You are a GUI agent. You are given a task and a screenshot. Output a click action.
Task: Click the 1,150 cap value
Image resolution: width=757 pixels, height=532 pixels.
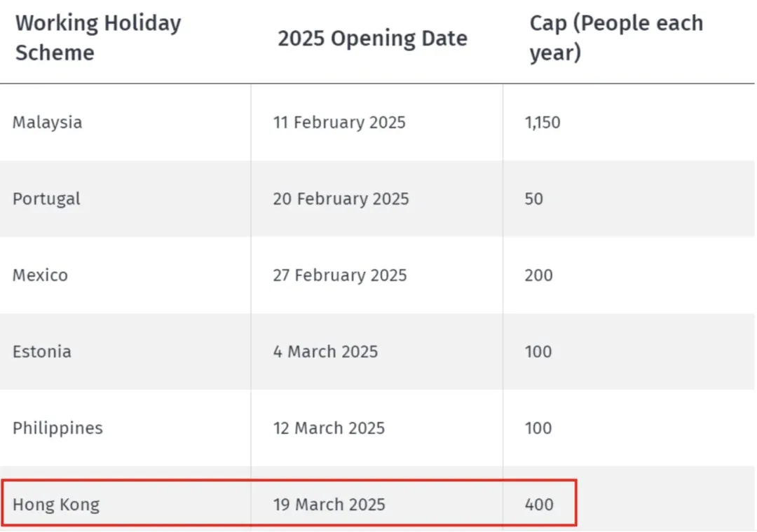pos(543,123)
